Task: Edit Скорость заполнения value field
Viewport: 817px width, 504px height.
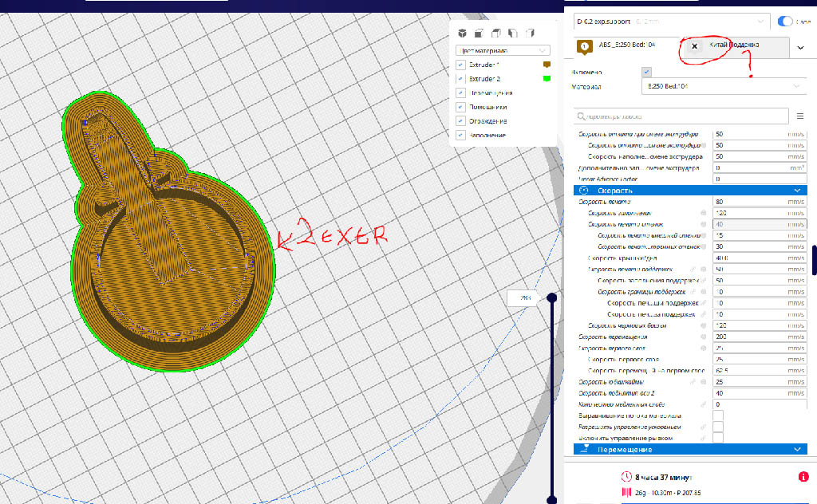Action: (760, 213)
